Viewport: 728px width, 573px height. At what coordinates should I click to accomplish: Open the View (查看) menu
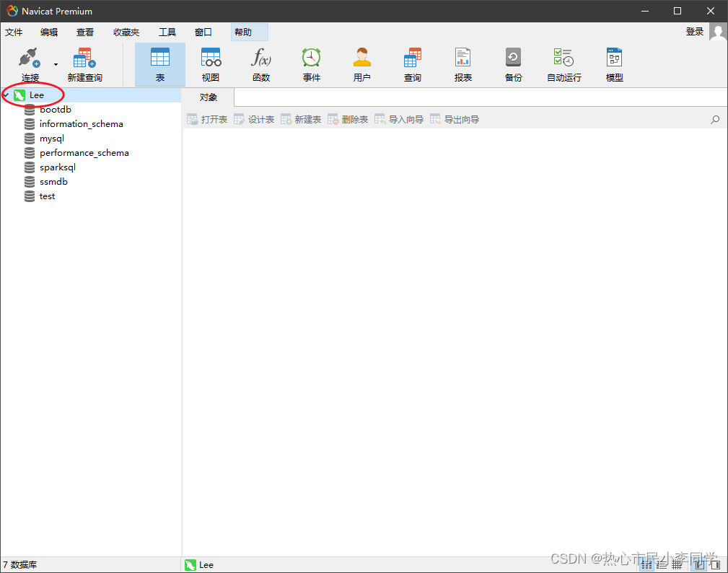click(x=85, y=32)
